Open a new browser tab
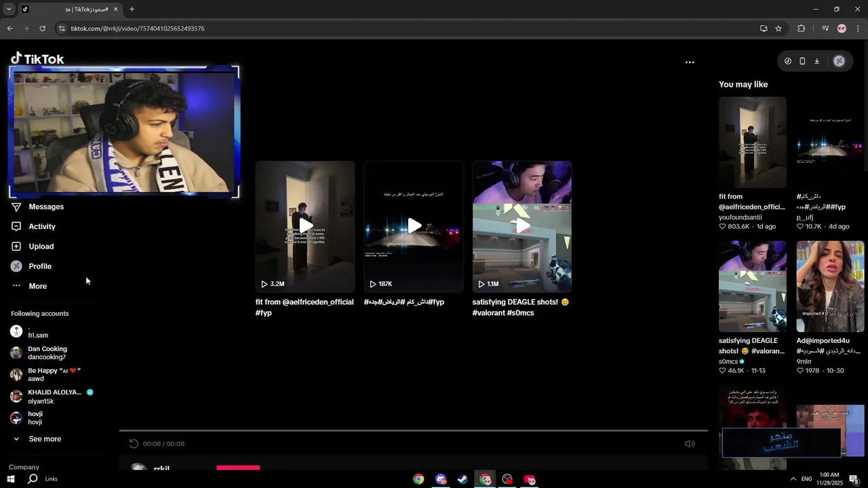 point(132,9)
